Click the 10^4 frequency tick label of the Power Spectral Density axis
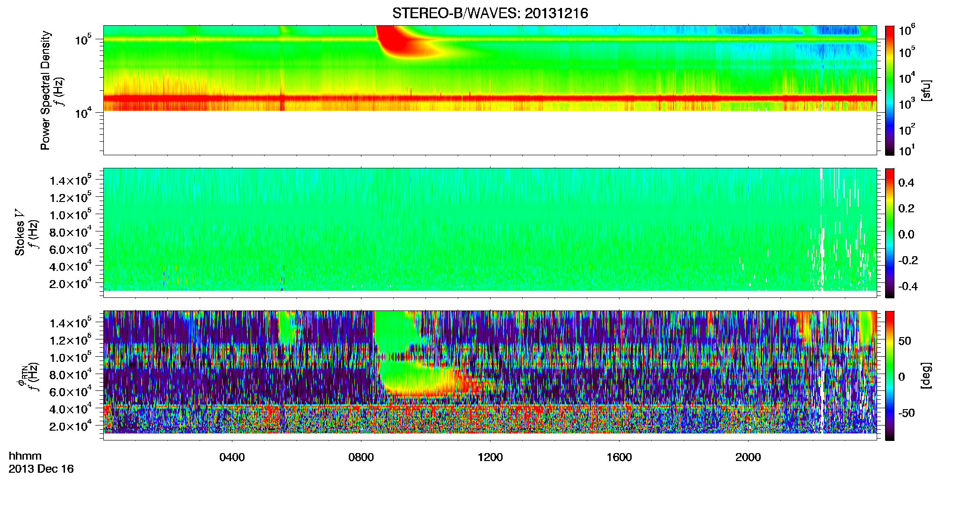Image resolution: width=980 pixels, height=505 pixels. (83, 113)
